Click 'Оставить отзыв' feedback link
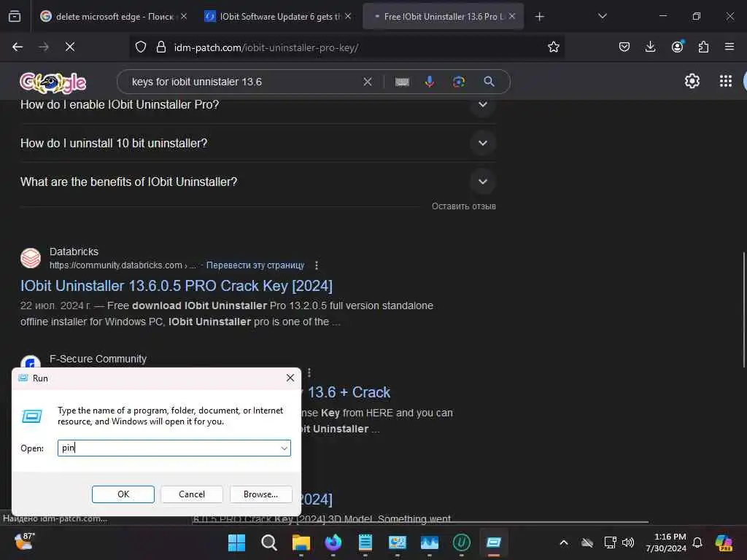 463,206
